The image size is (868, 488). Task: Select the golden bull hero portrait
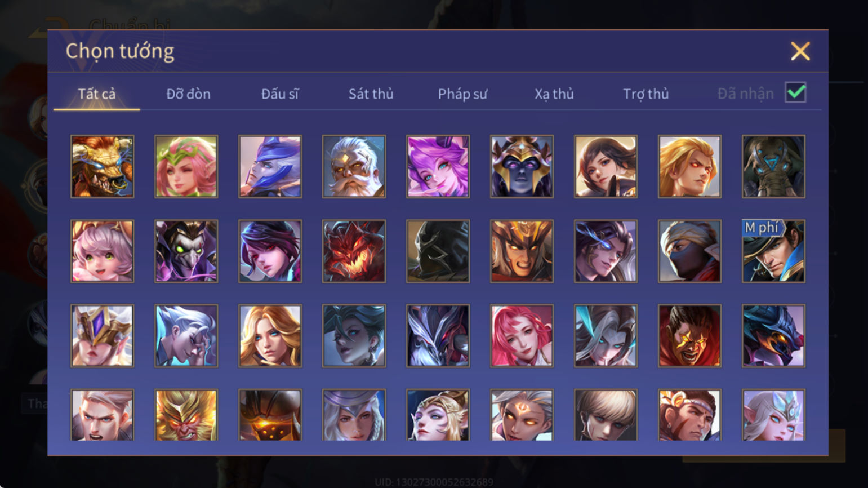click(x=102, y=166)
